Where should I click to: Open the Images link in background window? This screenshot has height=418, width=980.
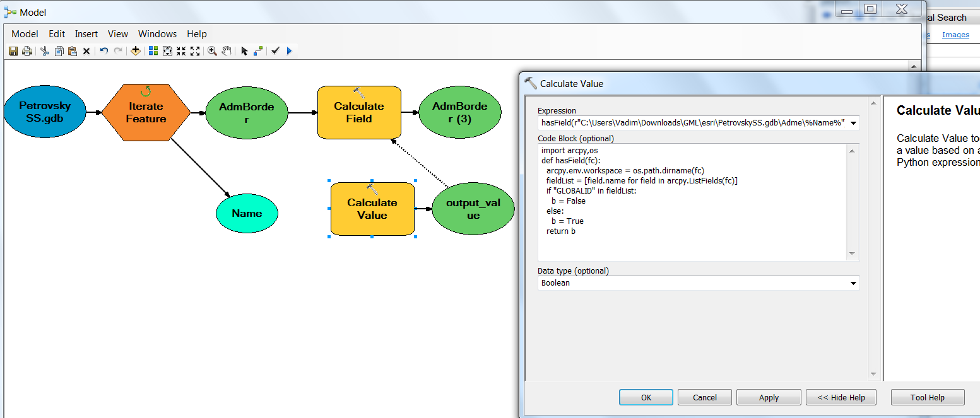[955, 35]
